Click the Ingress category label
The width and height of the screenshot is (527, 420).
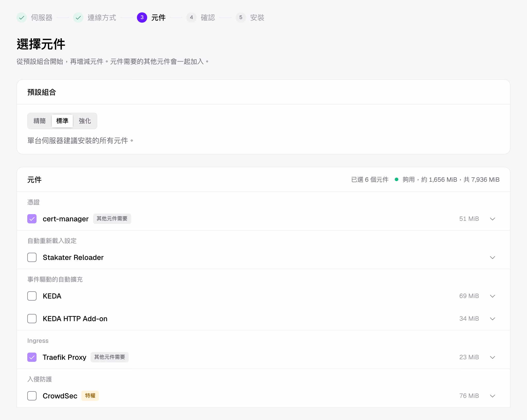click(x=38, y=341)
